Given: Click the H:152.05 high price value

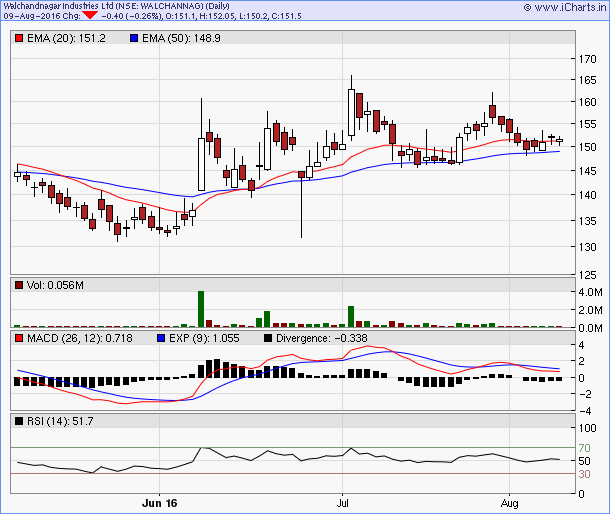Looking at the screenshot, I should click(216, 16).
